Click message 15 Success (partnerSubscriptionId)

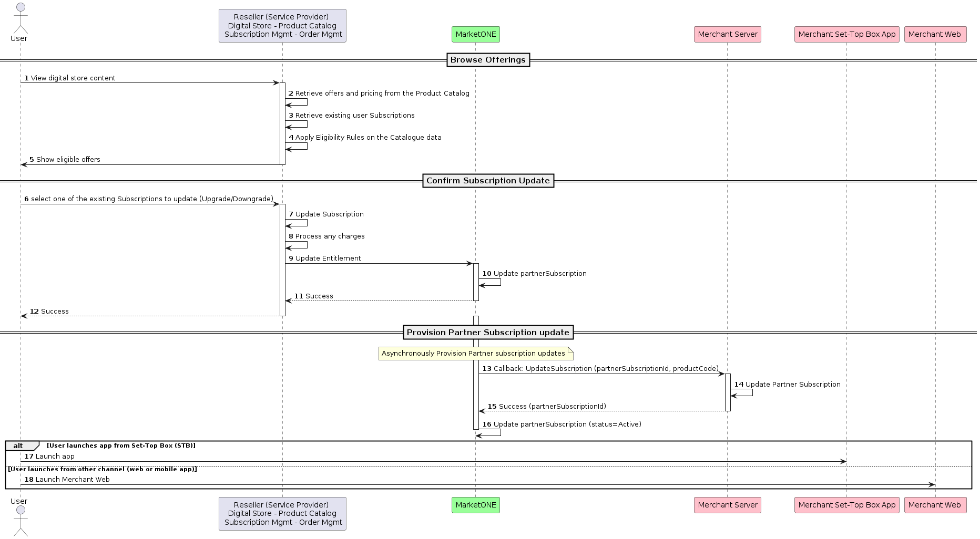547,407
